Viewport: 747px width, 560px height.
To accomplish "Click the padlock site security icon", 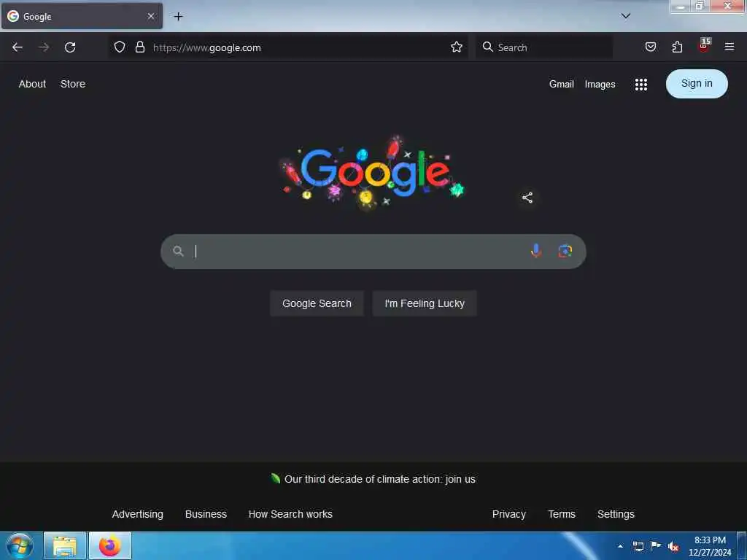I will pos(139,47).
